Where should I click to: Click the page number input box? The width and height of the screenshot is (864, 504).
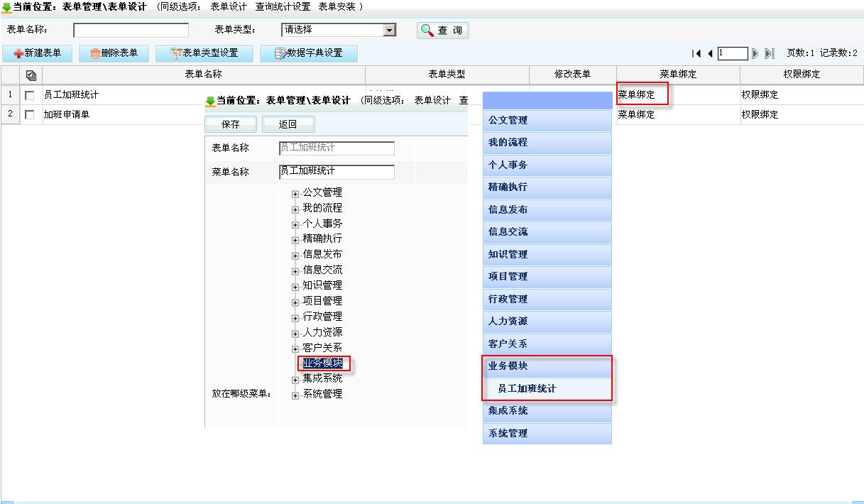pyautogui.click(x=733, y=53)
